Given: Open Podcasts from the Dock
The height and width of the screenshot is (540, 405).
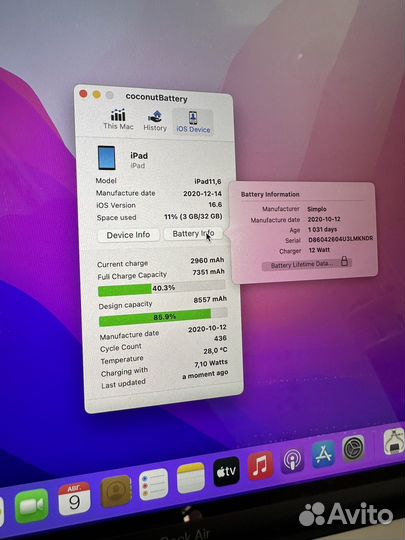Looking at the screenshot, I should click(292, 460).
